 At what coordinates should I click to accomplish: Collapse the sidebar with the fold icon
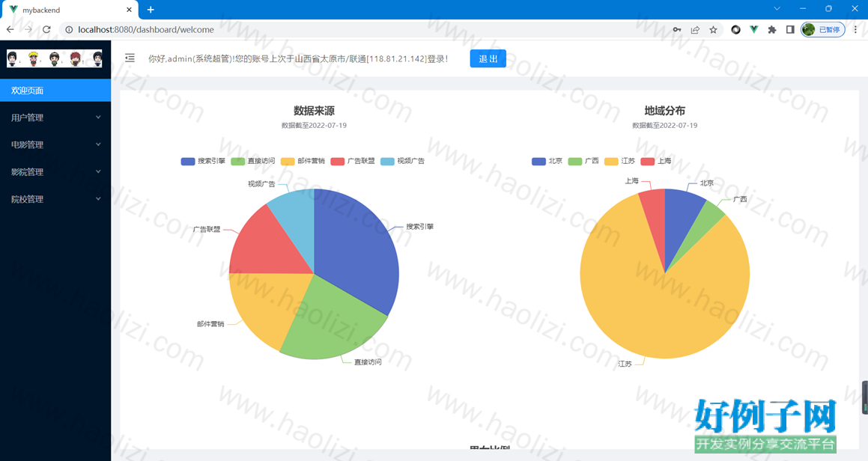(130, 58)
